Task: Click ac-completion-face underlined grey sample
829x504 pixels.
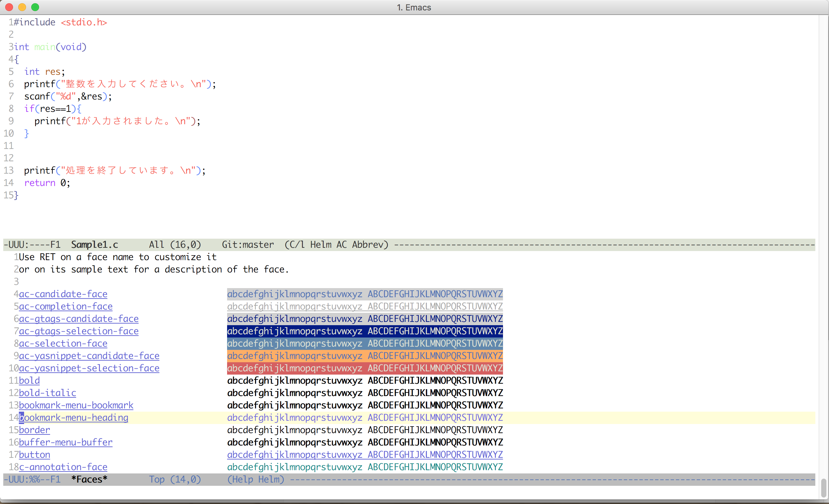Action: click(365, 306)
